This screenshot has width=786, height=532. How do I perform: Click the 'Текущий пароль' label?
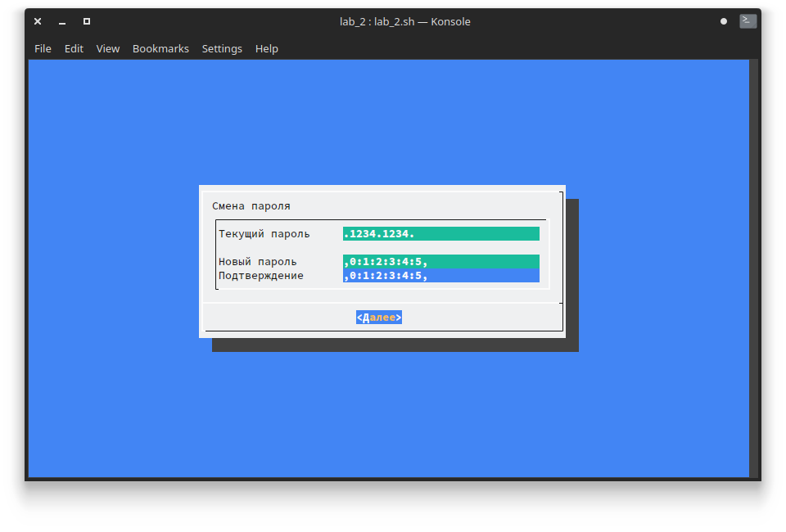point(264,234)
